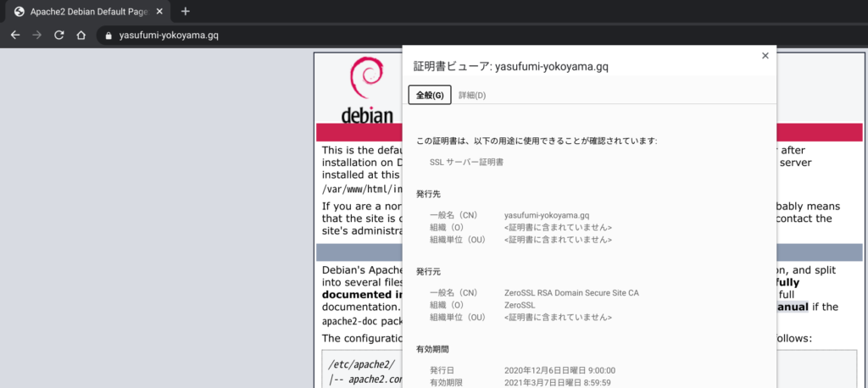Screen dimensions: 868x388
Task: Close the Apache2 Debian Default Page tab
Action: 159,12
